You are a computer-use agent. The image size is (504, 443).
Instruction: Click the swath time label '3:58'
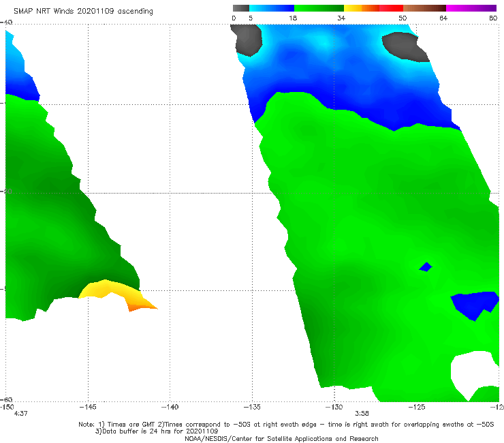coord(362,414)
